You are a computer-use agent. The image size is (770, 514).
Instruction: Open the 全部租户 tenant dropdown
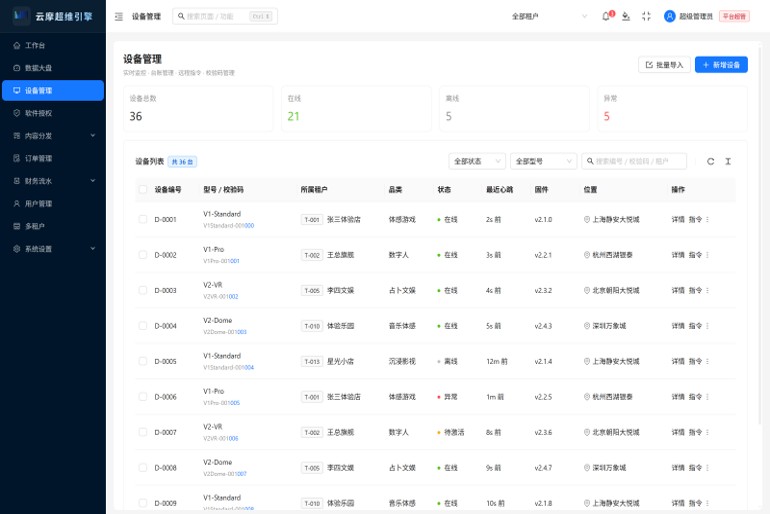point(549,16)
